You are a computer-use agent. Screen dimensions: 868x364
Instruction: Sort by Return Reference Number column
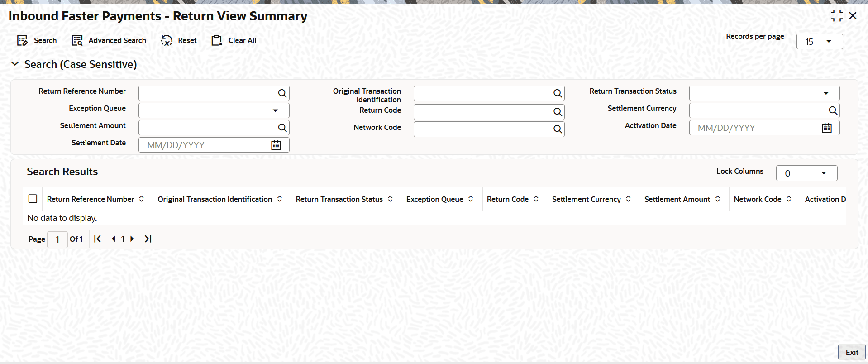142,199
